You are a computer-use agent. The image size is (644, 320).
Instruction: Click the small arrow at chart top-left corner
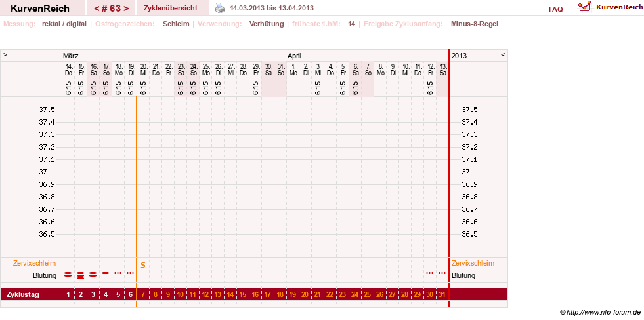[5, 54]
